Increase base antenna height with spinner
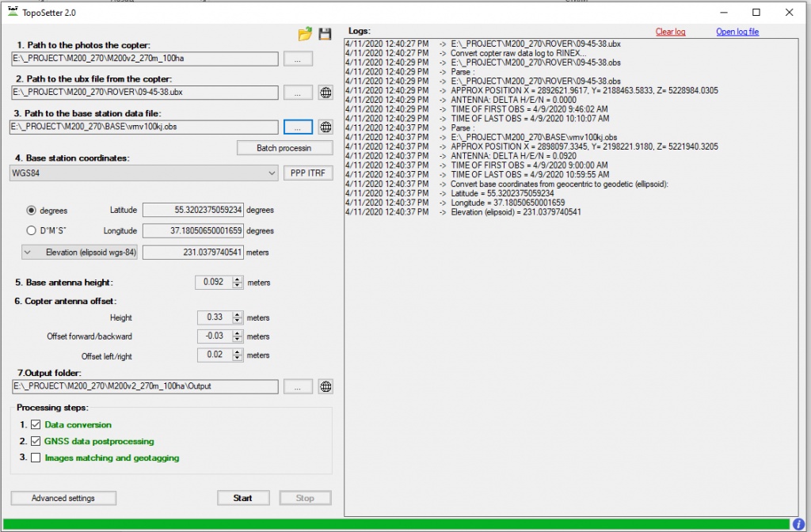 point(238,279)
